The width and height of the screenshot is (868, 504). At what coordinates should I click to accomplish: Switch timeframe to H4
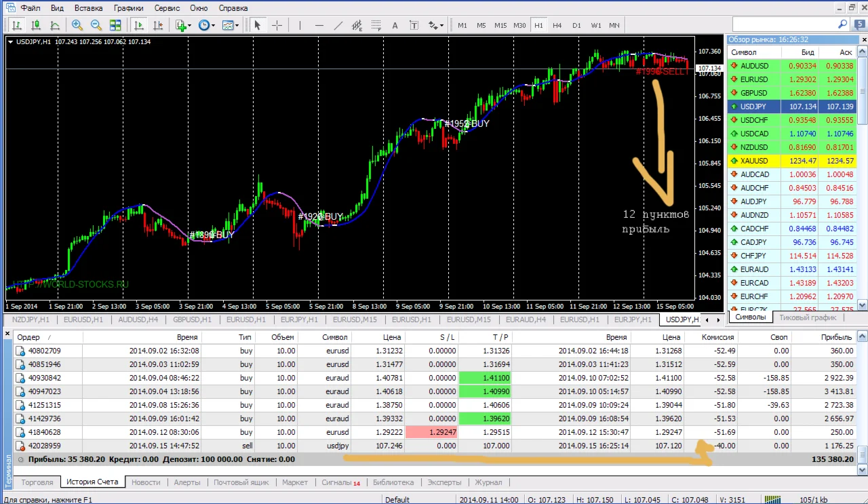point(557,25)
